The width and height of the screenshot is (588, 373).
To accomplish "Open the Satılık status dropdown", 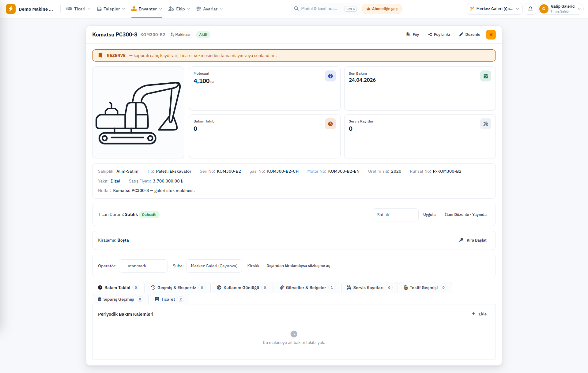I will tap(395, 215).
